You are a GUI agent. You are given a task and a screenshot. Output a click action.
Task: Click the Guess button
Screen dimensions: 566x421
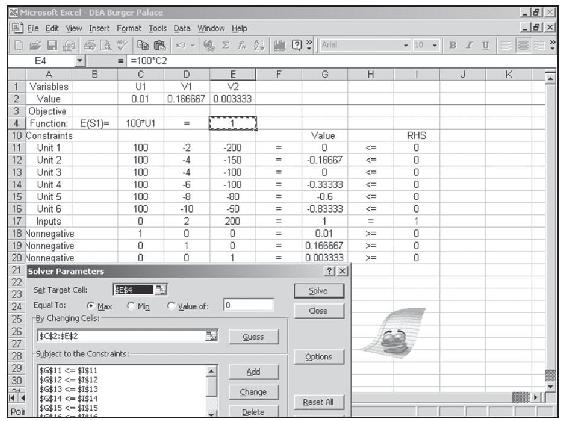point(253,337)
